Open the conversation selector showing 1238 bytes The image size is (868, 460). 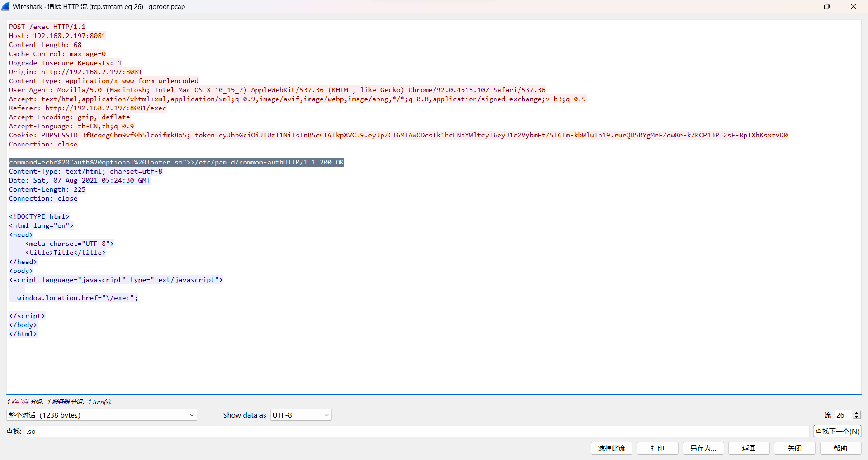pyautogui.click(x=102, y=415)
